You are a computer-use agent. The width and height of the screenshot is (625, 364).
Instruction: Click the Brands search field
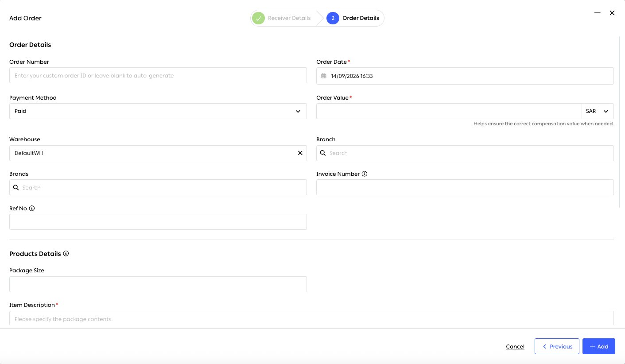pos(158,187)
